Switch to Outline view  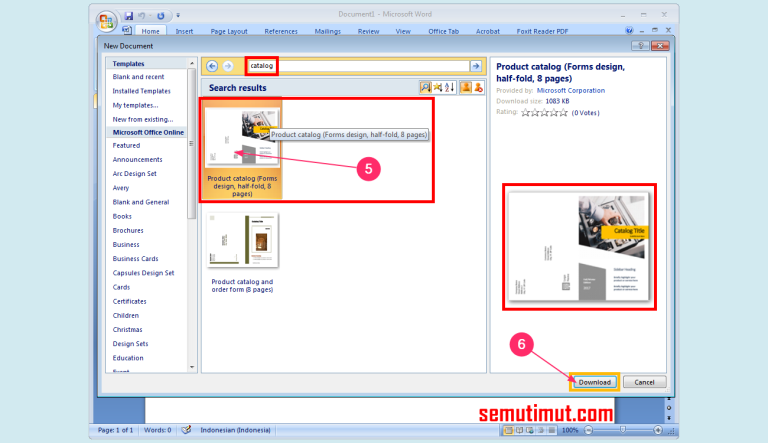[x=541, y=430]
